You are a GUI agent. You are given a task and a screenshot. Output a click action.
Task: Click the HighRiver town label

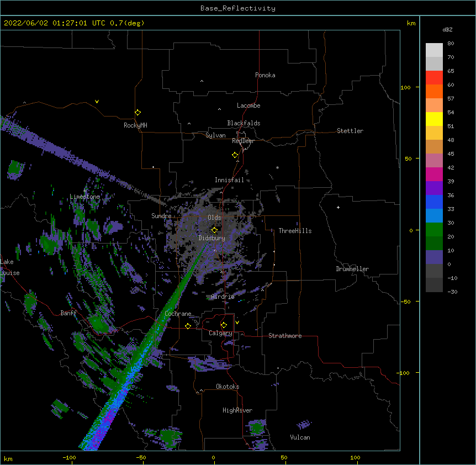coord(237,410)
